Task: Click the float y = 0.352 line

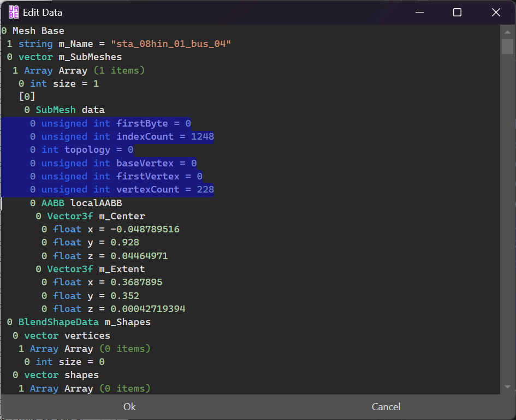Action: click(90, 296)
